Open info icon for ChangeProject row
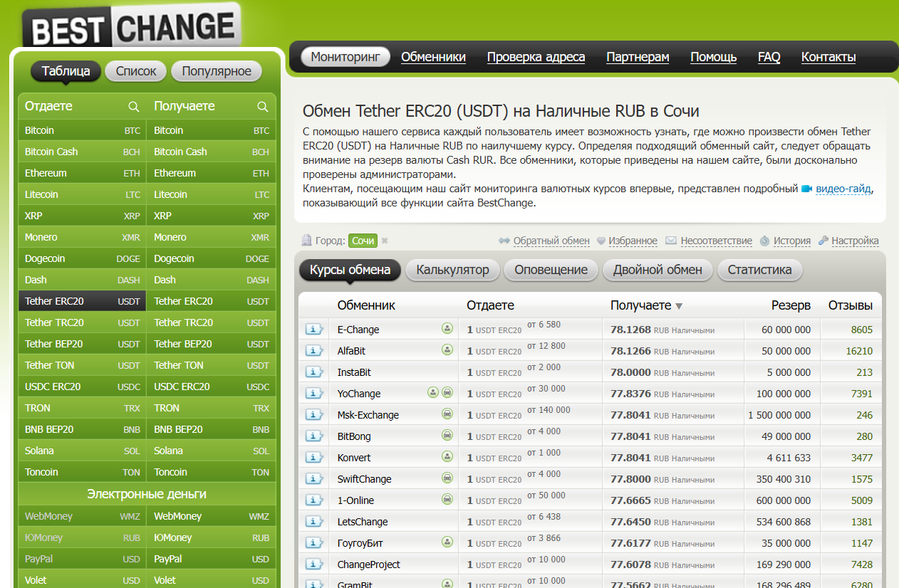Screen dimensions: 899x588 pyautogui.click(x=314, y=564)
